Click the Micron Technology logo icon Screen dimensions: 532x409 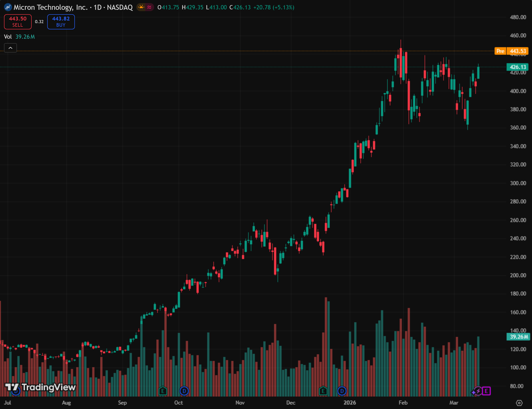coord(8,7)
